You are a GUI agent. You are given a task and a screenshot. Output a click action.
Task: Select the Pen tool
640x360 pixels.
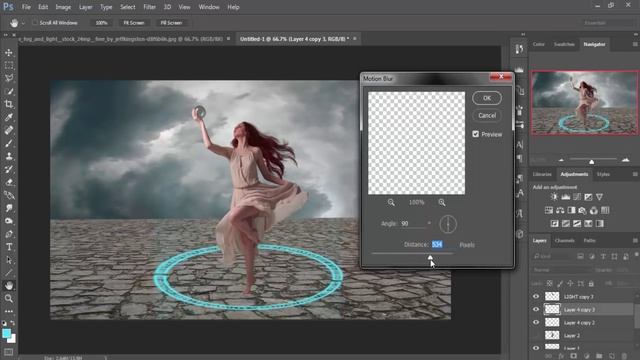pyautogui.click(x=9, y=234)
